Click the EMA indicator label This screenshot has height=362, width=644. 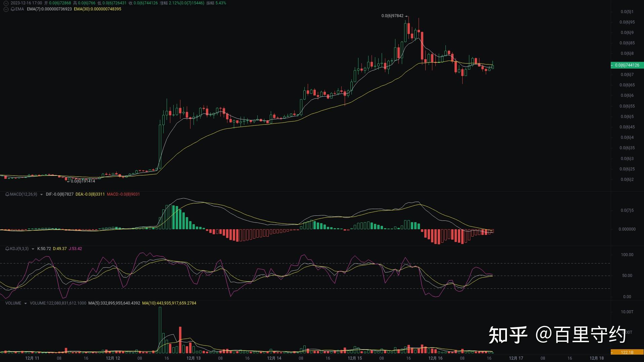coord(19,9)
